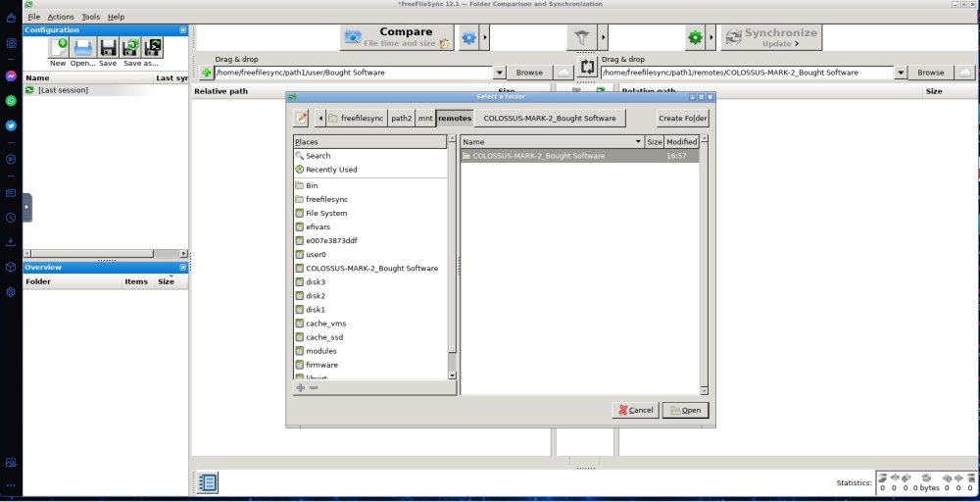This screenshot has height=502, width=980.
Task: Click Places list scroll down arrow
Action: [453, 376]
